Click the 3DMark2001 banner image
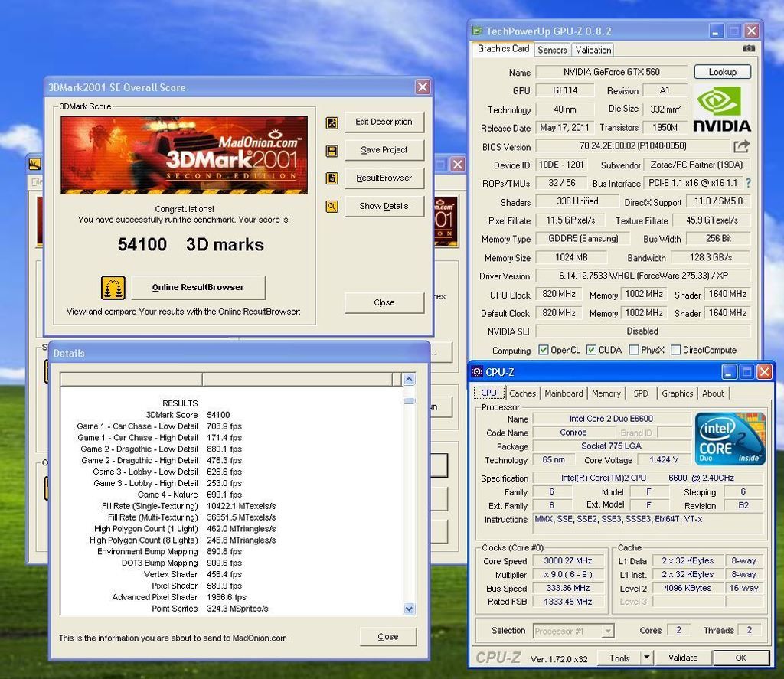 (x=184, y=155)
